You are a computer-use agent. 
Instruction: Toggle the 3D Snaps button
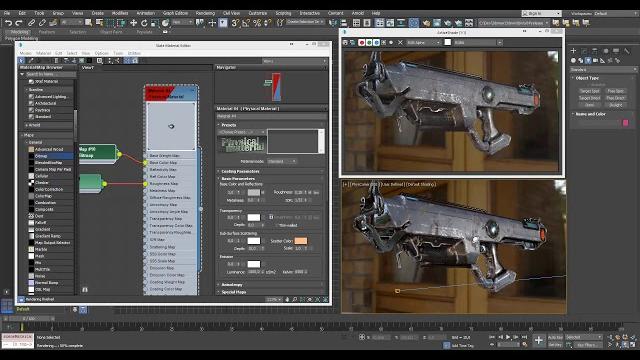235,23
